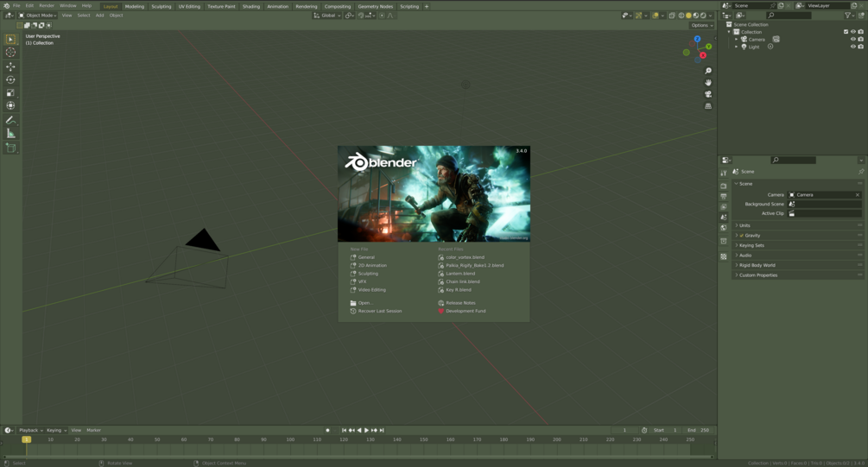Toggle X-ray mode in viewport header

click(x=672, y=16)
